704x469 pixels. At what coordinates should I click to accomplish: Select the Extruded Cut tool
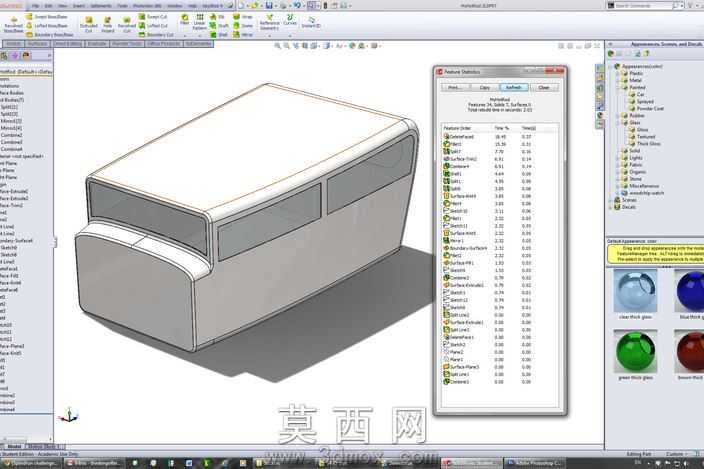coord(88,24)
